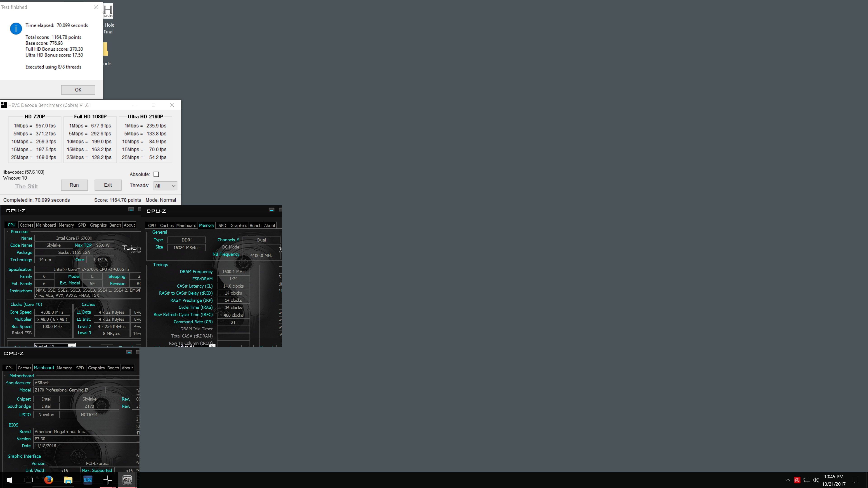This screenshot has height=488, width=868.
Task: Open the Windows Start menu
Action: 9,480
